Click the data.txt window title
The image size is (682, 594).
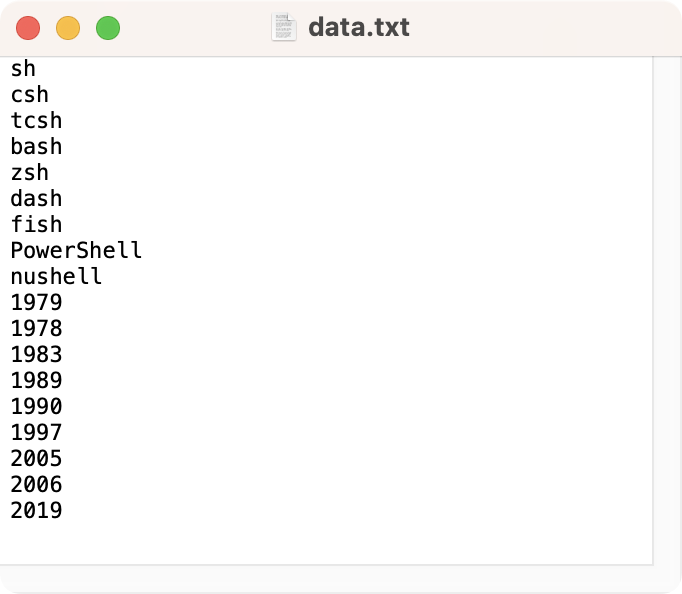coord(358,27)
